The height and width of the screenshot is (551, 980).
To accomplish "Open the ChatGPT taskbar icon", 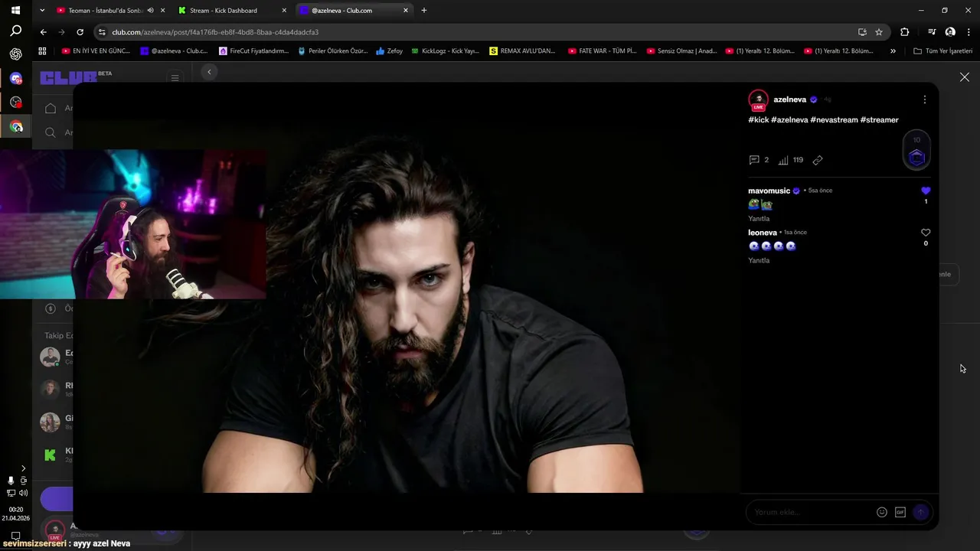I will click(15, 54).
